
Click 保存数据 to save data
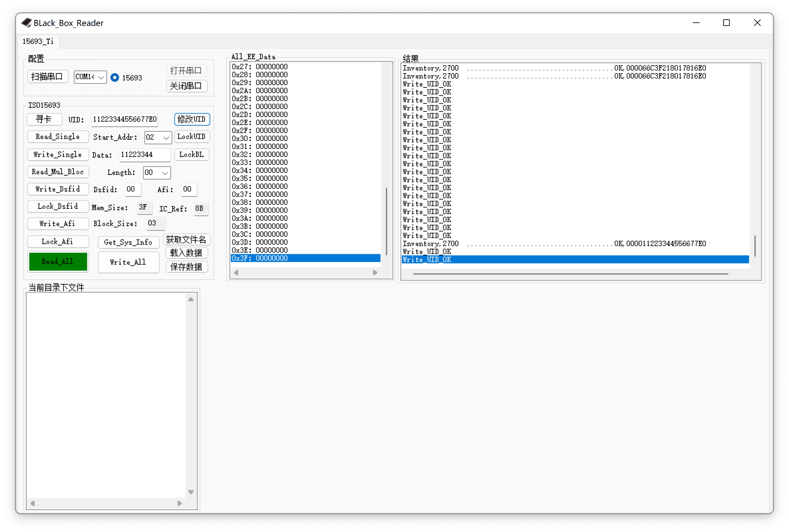tap(186, 267)
